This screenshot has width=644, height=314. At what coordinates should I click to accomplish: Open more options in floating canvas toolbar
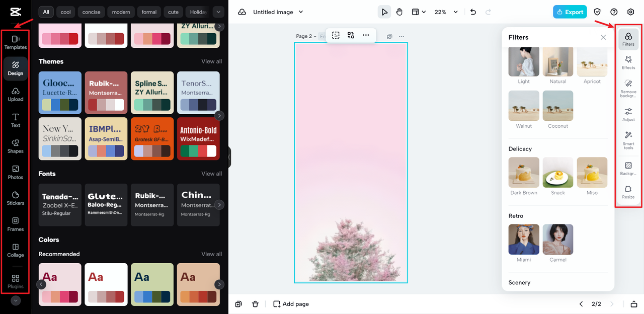(366, 35)
